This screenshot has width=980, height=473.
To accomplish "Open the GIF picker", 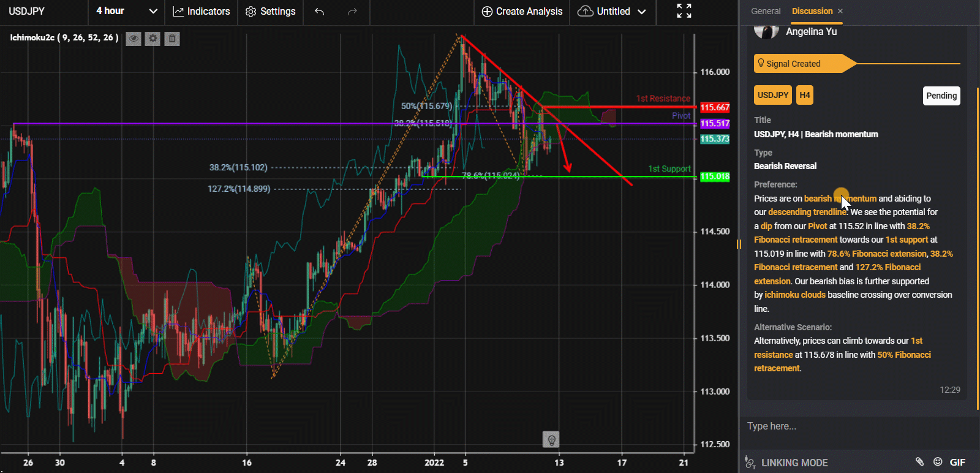I will click(x=957, y=463).
